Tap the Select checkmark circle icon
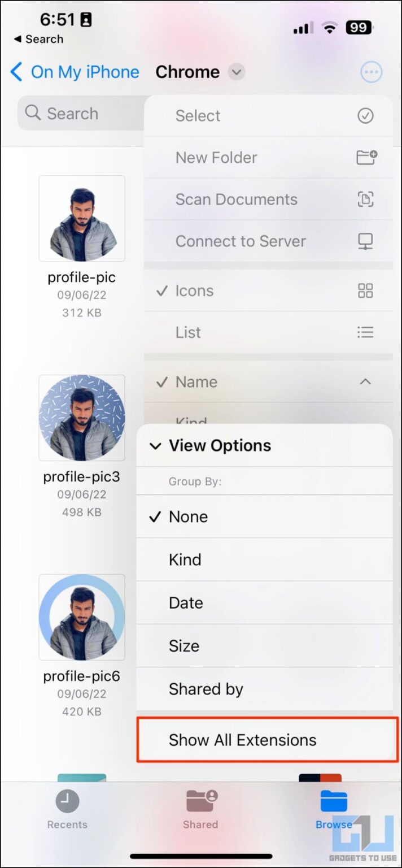This screenshot has width=402, height=868. point(366,116)
